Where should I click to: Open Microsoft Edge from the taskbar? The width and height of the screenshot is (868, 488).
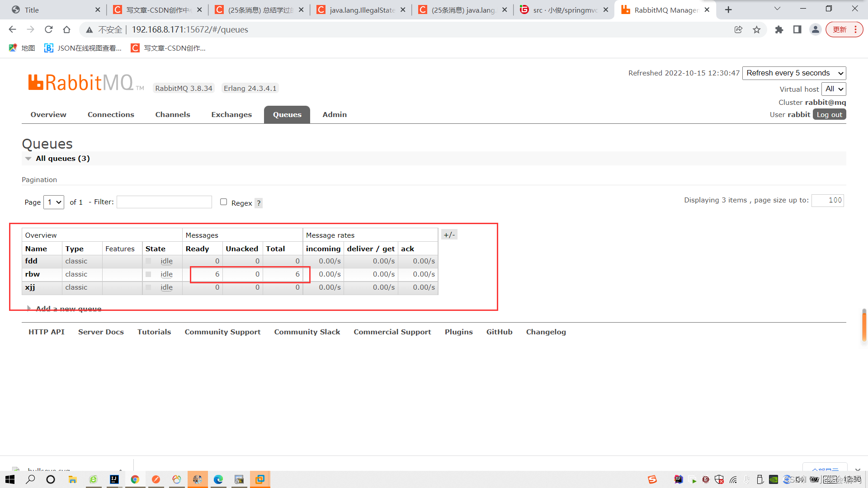[x=218, y=479]
